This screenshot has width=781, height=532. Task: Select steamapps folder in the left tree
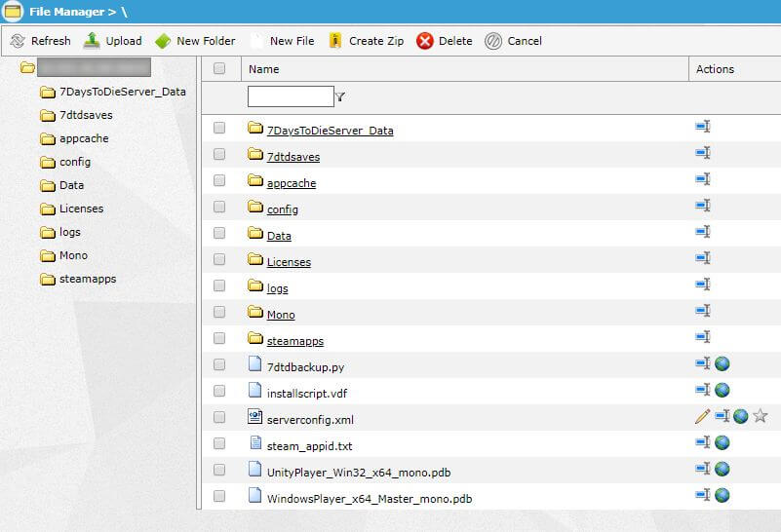(x=87, y=279)
